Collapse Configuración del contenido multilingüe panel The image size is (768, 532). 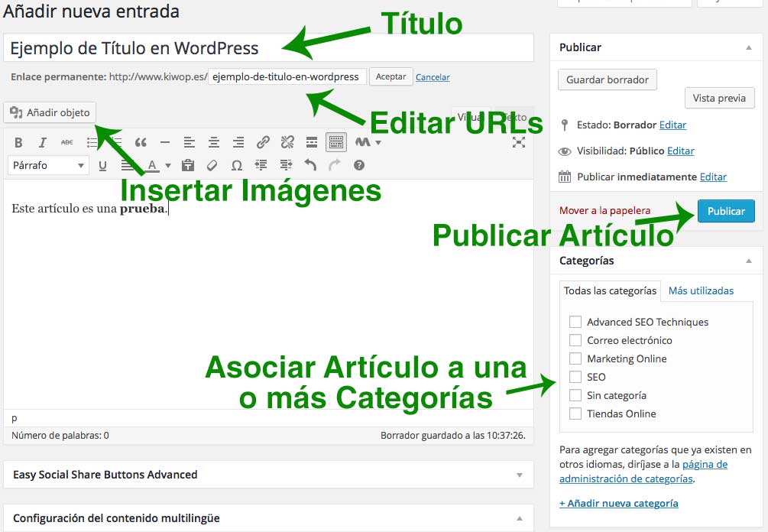519,518
